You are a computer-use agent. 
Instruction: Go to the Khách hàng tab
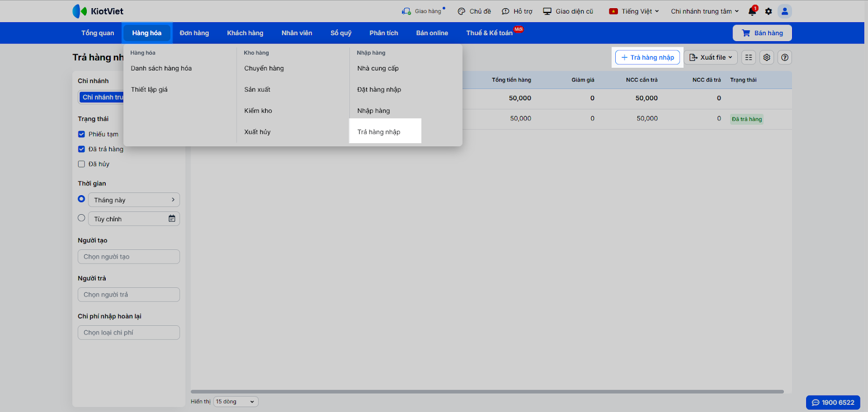click(245, 33)
